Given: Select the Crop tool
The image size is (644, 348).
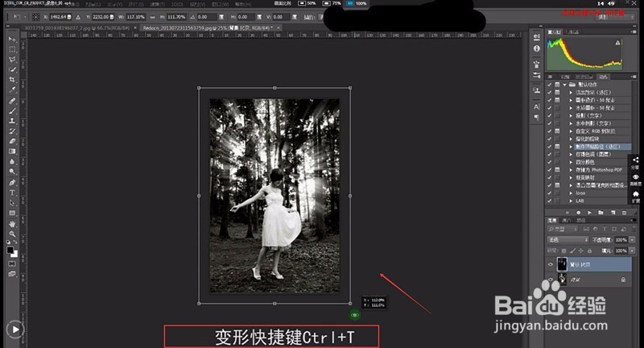Looking at the screenshot, I should (x=12, y=80).
